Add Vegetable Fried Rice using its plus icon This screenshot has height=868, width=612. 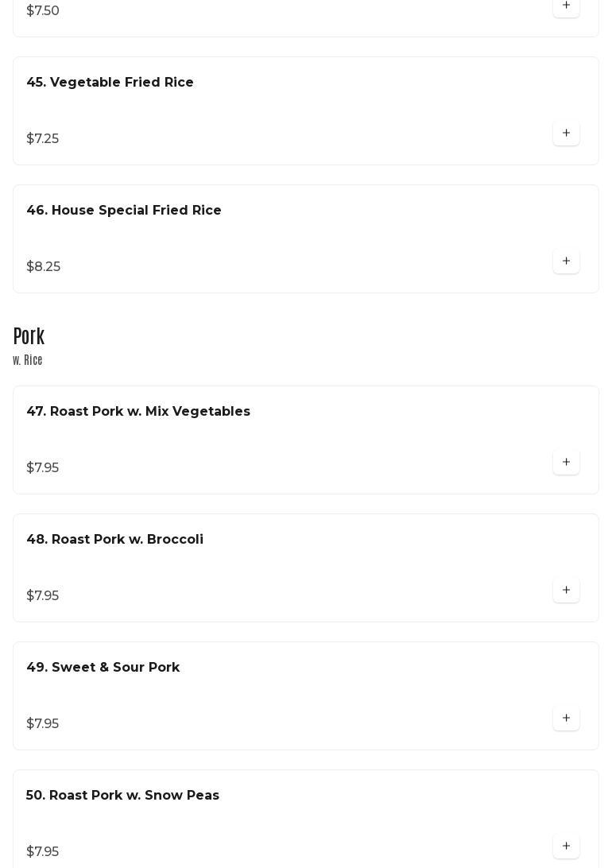coord(566,134)
